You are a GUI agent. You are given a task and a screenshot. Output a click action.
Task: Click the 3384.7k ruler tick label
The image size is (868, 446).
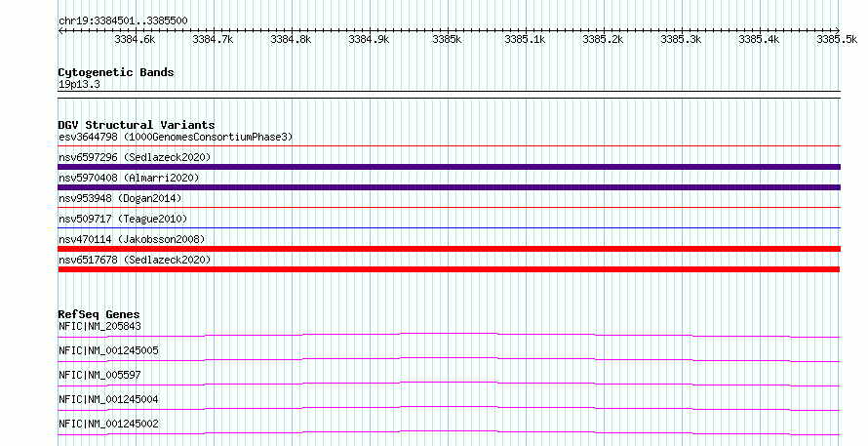pos(213,39)
